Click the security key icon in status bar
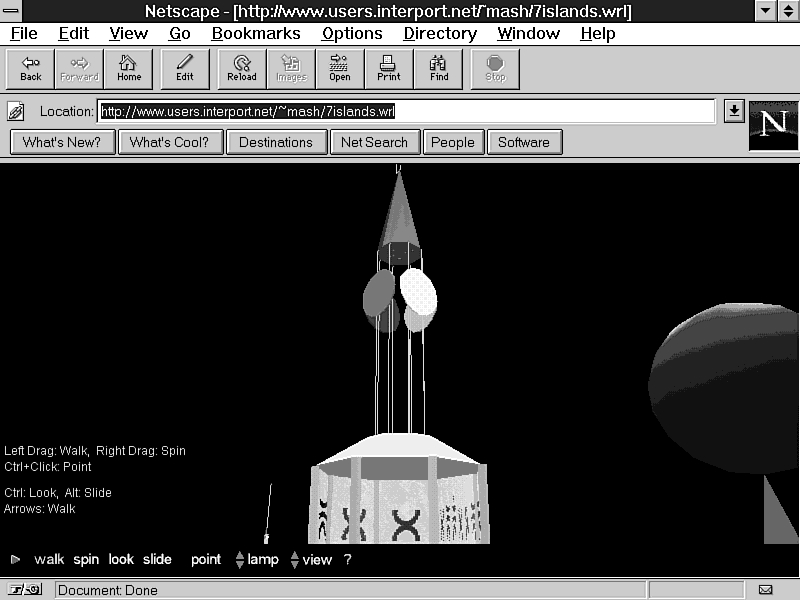Screen dimensions: 800x600 tap(20, 590)
